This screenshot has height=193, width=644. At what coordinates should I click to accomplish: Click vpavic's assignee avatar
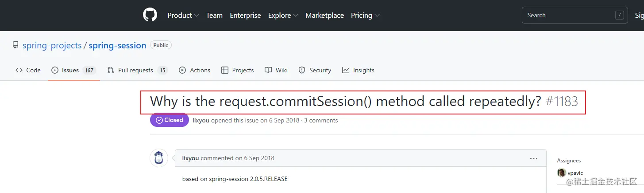point(562,173)
